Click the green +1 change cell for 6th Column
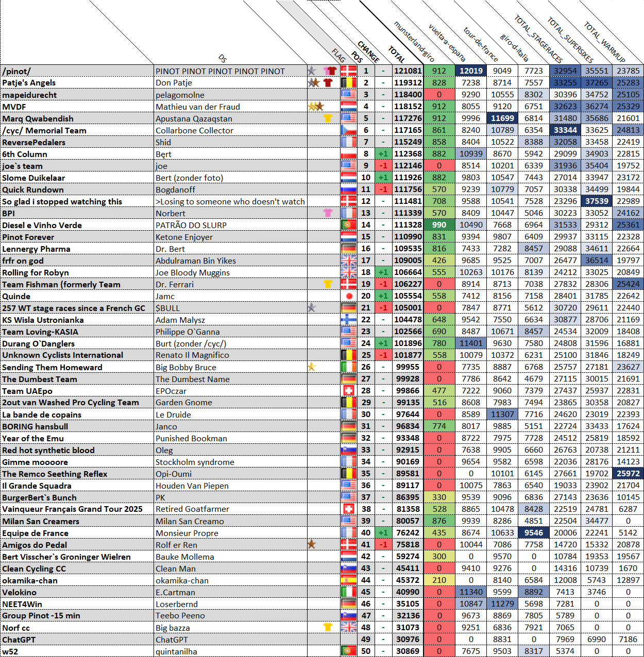Viewport: 644px width, 657px height. tap(383, 154)
